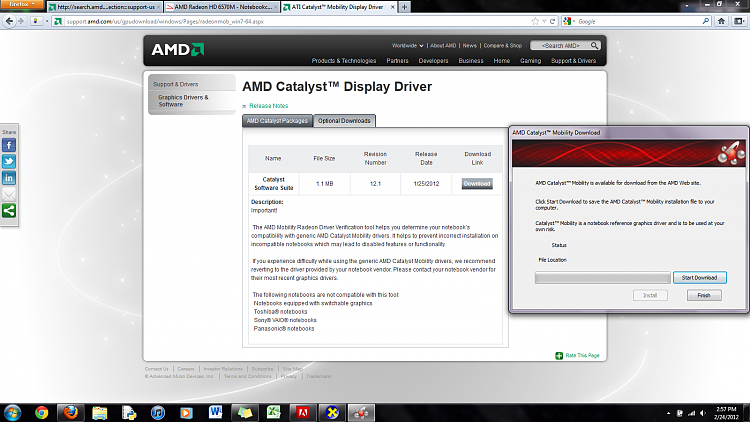Click the AMD site search magnifier icon
The image size is (750, 422).
[x=594, y=45]
